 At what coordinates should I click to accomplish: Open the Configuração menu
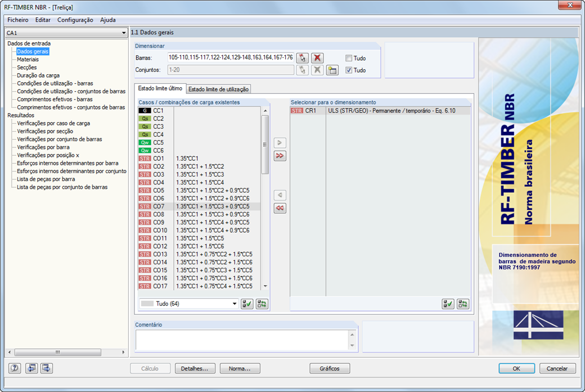[x=75, y=20]
